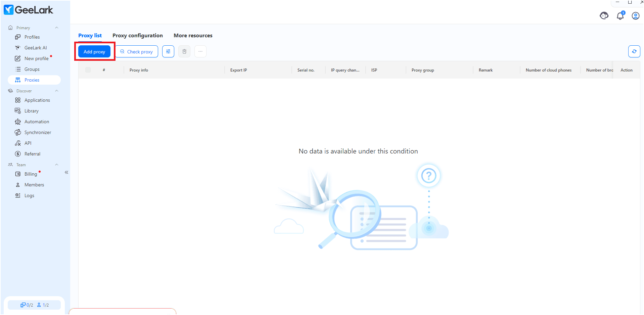The width and height of the screenshot is (644, 315).
Task: Open the Synchronizer tool
Action: point(37,132)
